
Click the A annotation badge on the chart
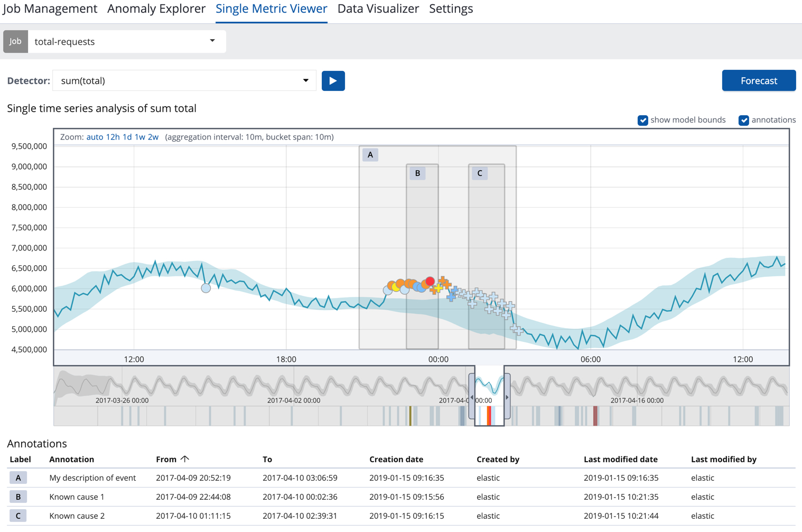click(x=370, y=154)
